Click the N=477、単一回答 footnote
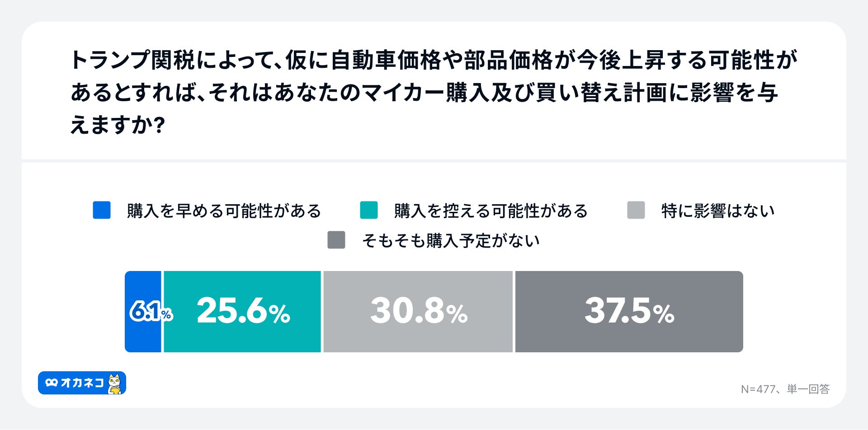 785,389
